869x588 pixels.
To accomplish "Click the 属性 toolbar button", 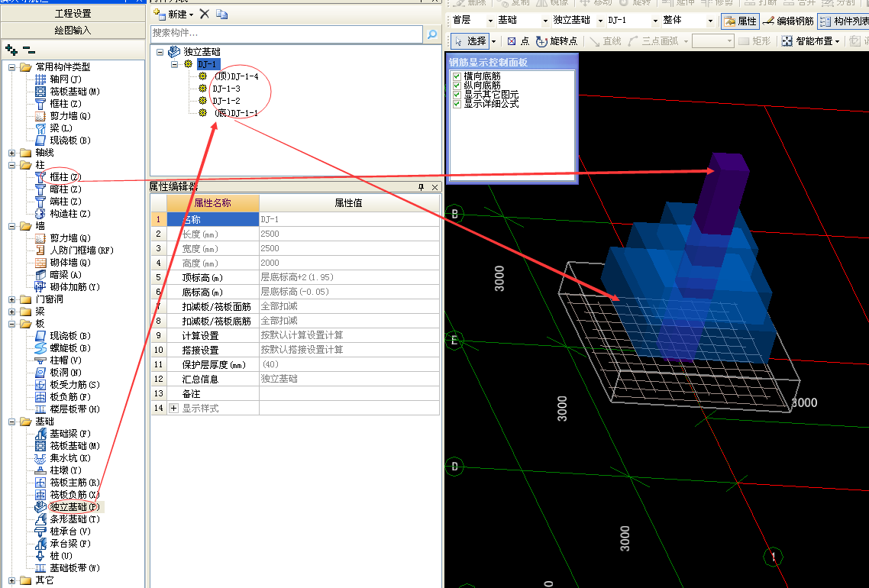I will [740, 21].
